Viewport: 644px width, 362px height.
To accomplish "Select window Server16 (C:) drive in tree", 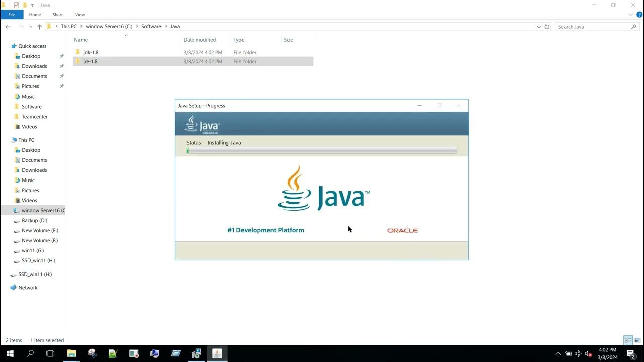I will click(x=33, y=211).
